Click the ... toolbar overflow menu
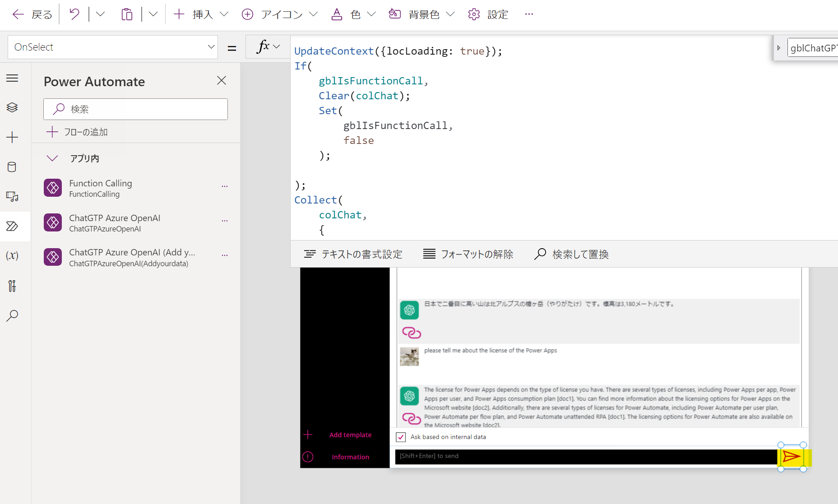 (528, 14)
